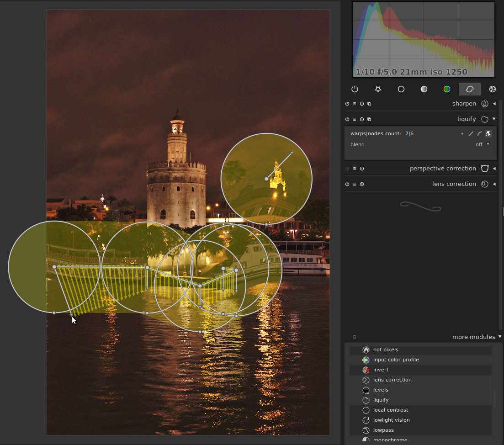504x445 pixels.
Task: Click the more modules header label
Action: (473, 337)
